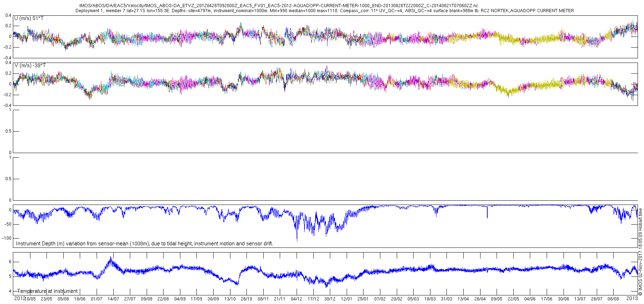Select the '05/03' date tick label
644x304 pixels.
pyautogui.click(x=413, y=299)
